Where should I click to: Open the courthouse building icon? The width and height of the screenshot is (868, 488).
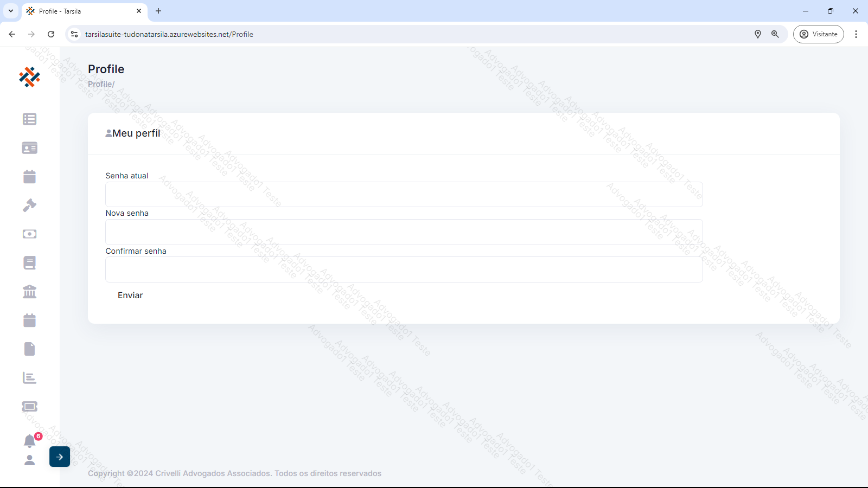(x=29, y=292)
